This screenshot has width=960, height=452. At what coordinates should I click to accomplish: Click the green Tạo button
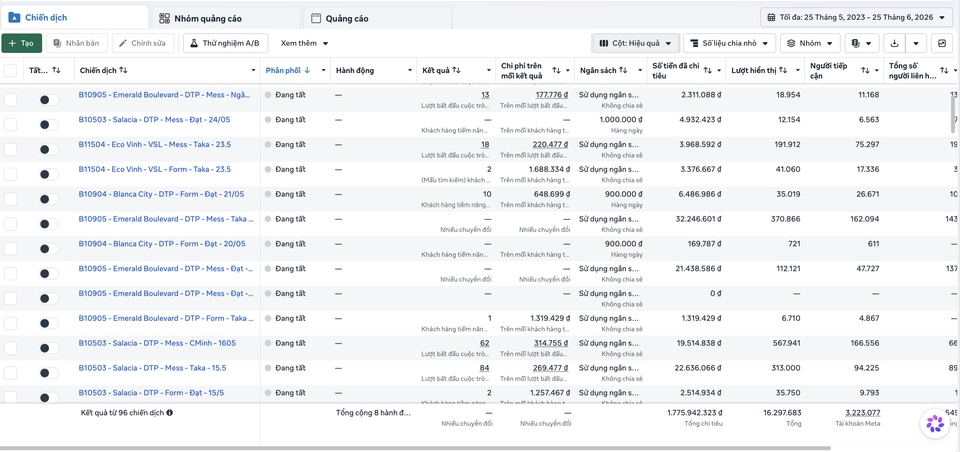pos(21,43)
